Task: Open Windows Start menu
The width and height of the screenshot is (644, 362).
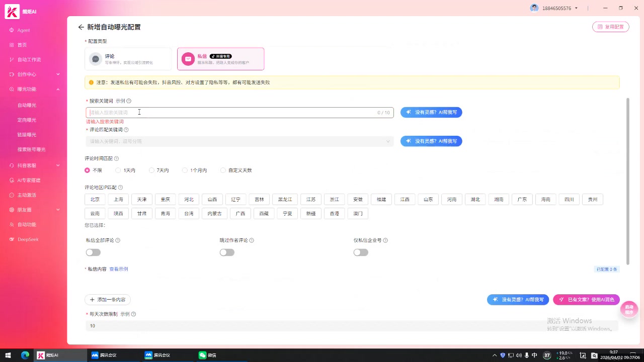Action: point(8,355)
